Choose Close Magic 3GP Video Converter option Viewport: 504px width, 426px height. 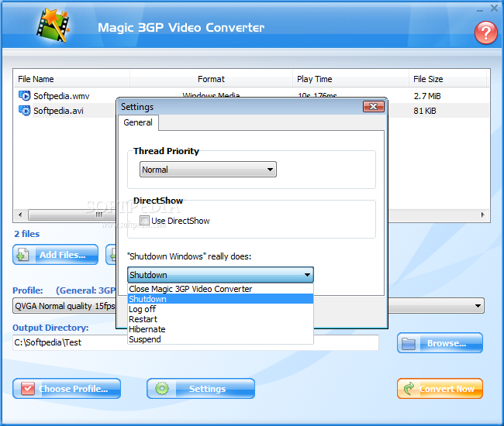point(220,289)
